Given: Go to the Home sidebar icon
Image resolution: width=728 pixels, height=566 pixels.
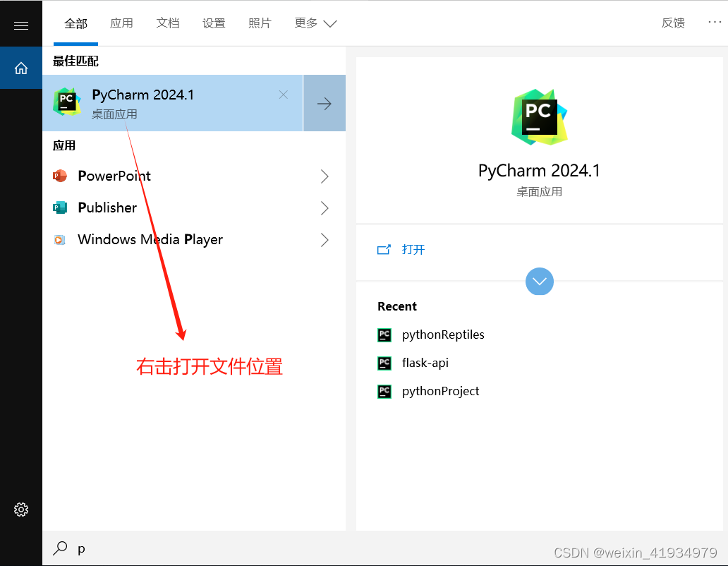Looking at the screenshot, I should 21,68.
